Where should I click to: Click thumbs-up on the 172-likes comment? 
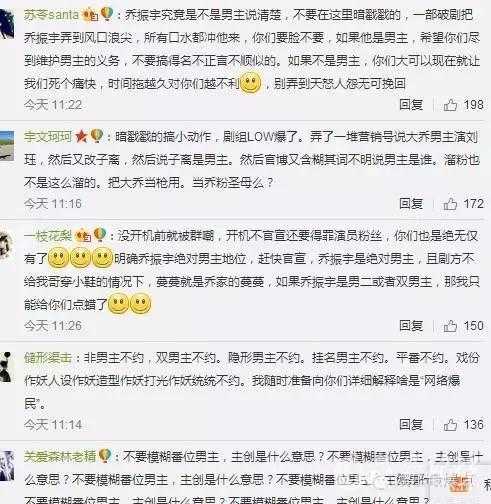pyautogui.click(x=450, y=204)
